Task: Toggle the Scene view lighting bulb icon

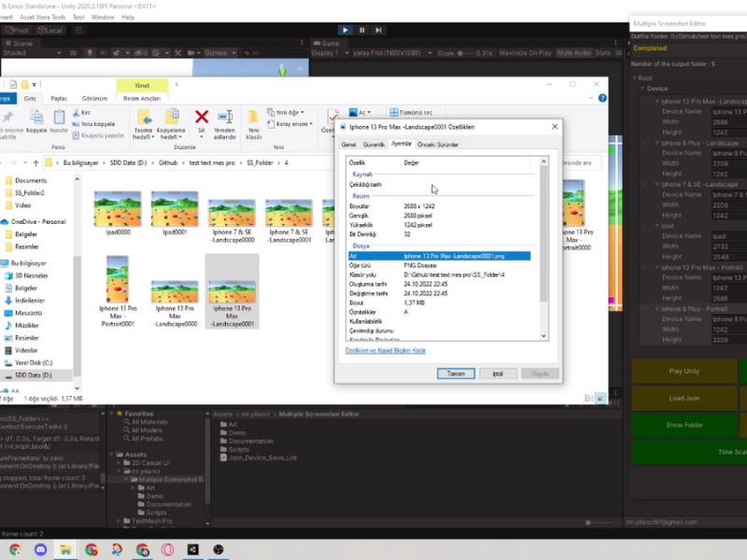Action: coord(90,53)
